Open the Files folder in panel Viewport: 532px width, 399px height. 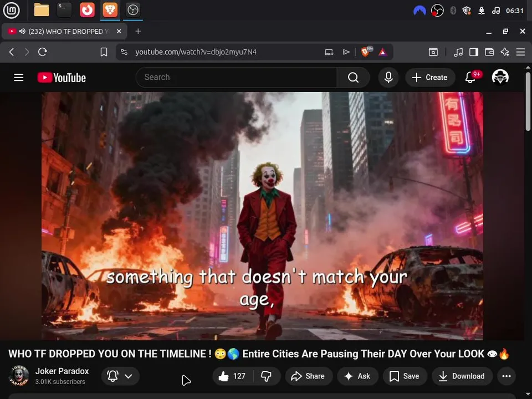pyautogui.click(x=42, y=10)
